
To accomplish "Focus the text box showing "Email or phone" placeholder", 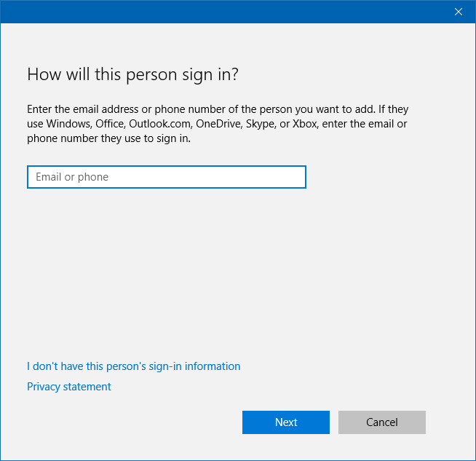I will coord(166,177).
